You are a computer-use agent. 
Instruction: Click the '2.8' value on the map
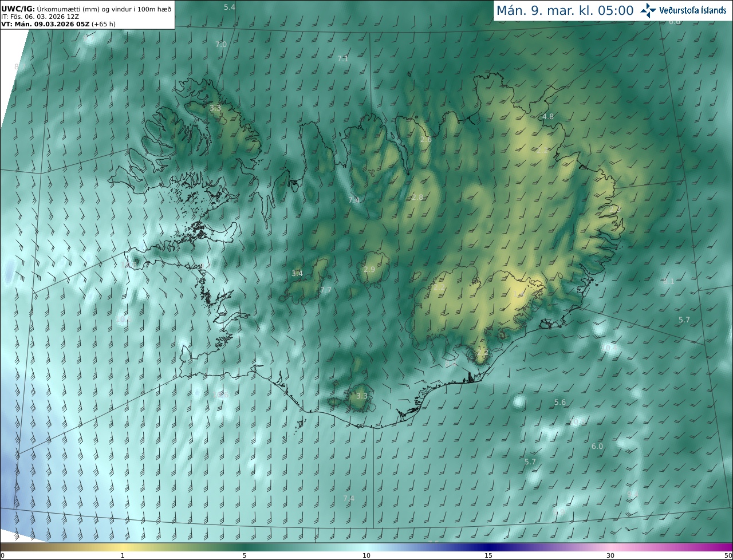417,198
